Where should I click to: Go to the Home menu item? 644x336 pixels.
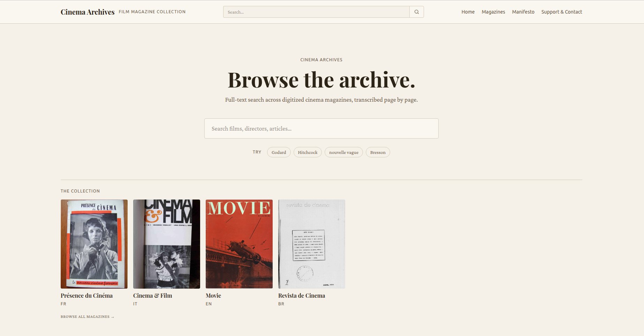pyautogui.click(x=468, y=12)
